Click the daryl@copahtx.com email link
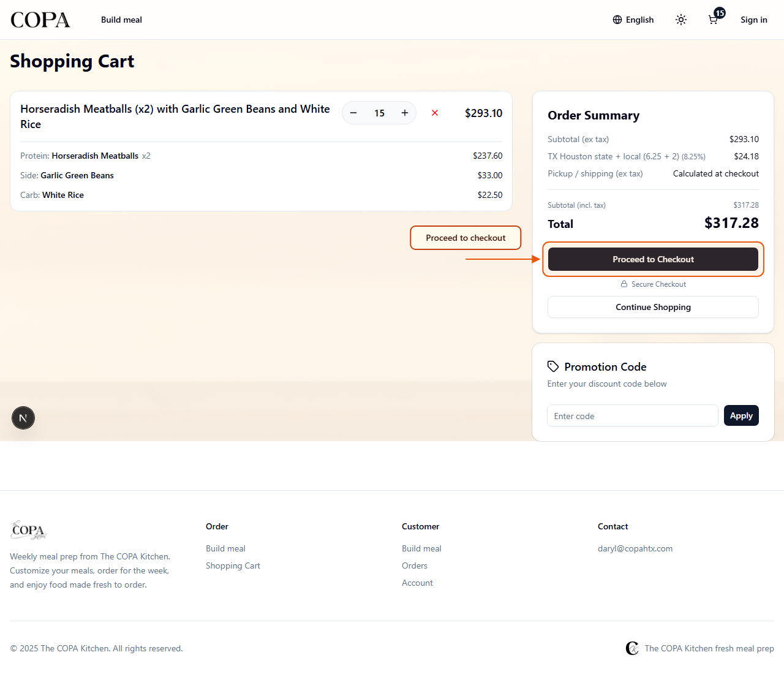This screenshot has height=685, width=784. [x=635, y=548]
